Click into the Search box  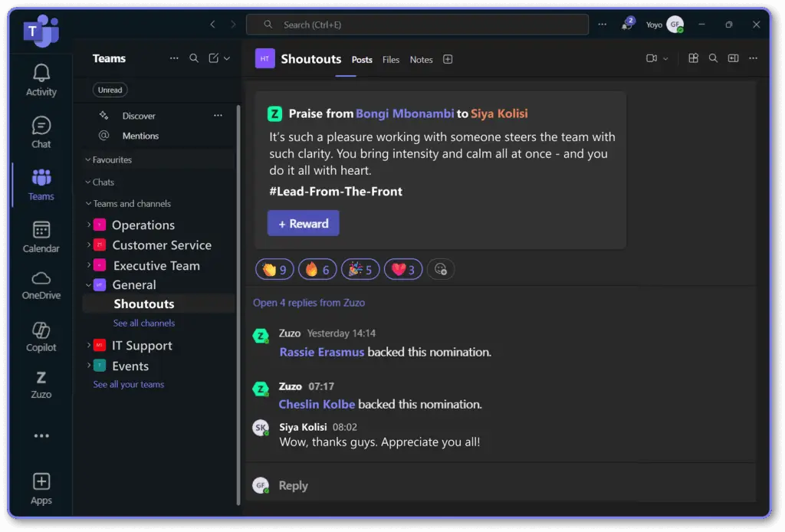tap(418, 25)
